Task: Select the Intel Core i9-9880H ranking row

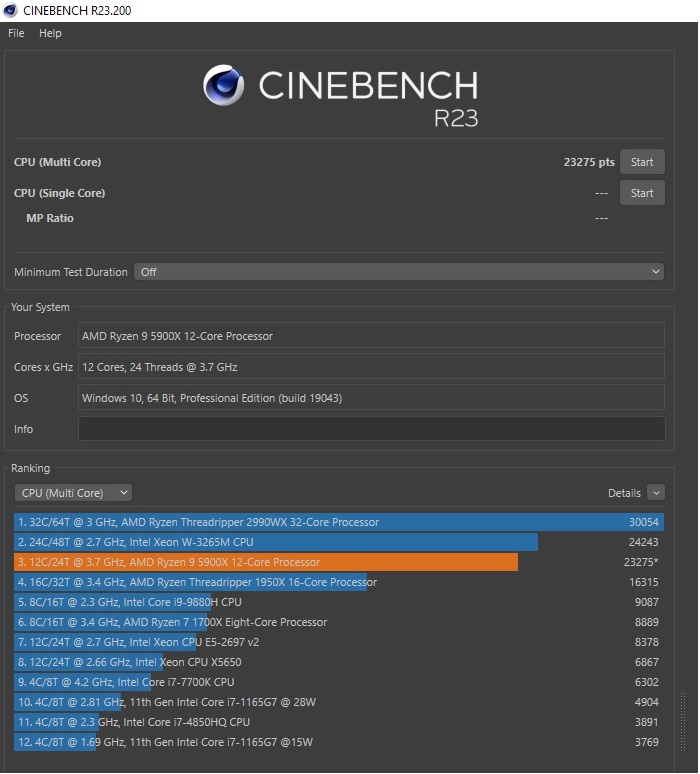Action: pos(339,602)
